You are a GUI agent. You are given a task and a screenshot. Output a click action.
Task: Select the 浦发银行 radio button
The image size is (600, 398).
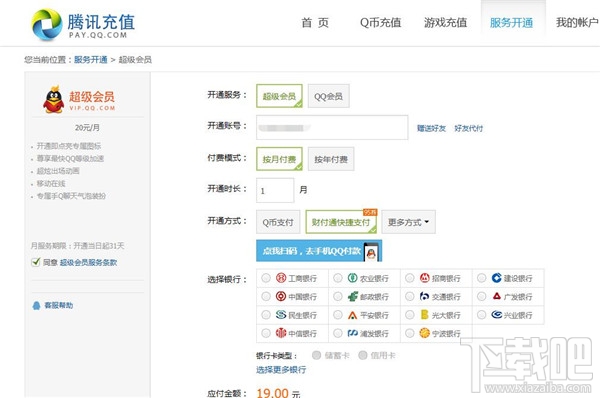338,333
